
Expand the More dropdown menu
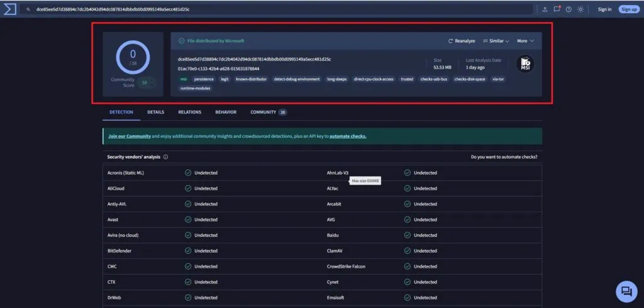(x=525, y=41)
